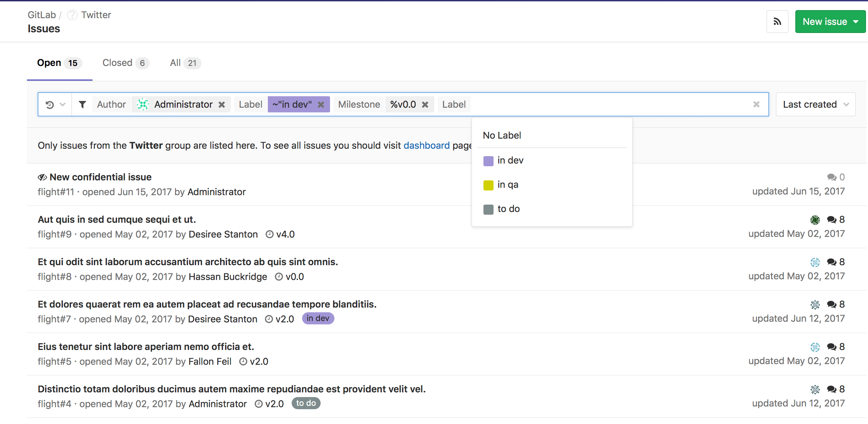This screenshot has height=424, width=868.
Task: Remove the Administrator author filter
Action: coord(222,104)
